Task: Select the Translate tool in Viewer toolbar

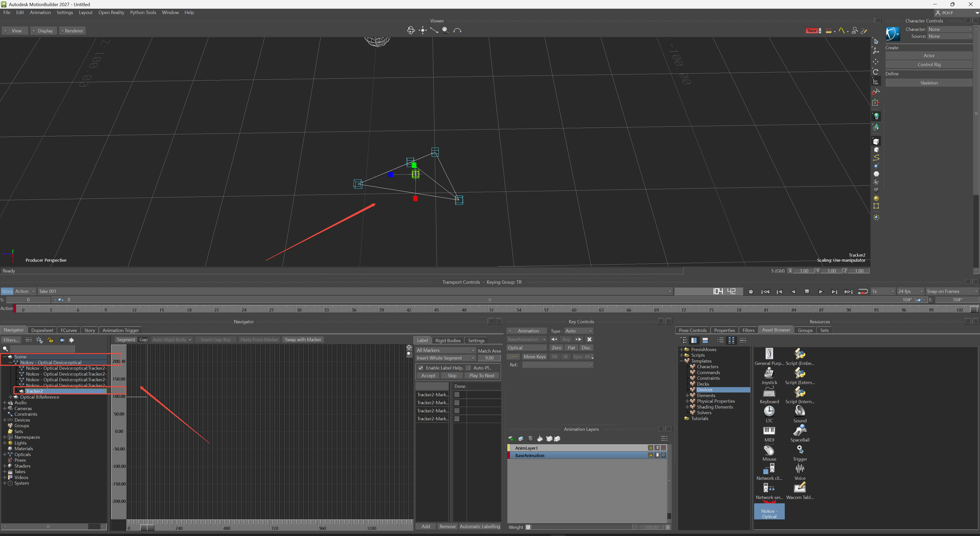Action: pyautogui.click(x=876, y=62)
